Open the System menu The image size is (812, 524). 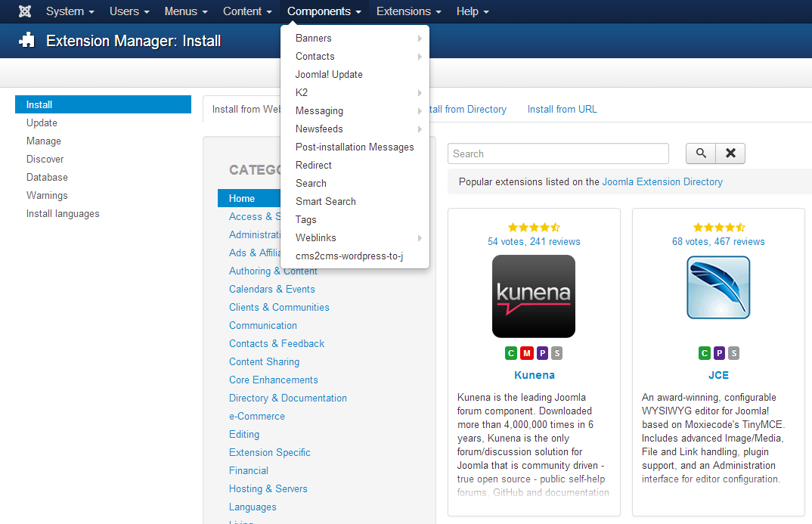pyautogui.click(x=70, y=11)
